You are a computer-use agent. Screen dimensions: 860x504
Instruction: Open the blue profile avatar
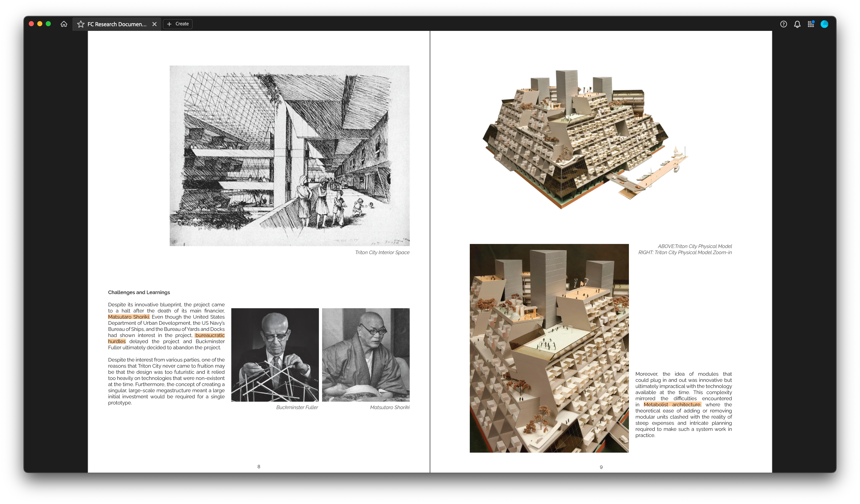pyautogui.click(x=824, y=24)
